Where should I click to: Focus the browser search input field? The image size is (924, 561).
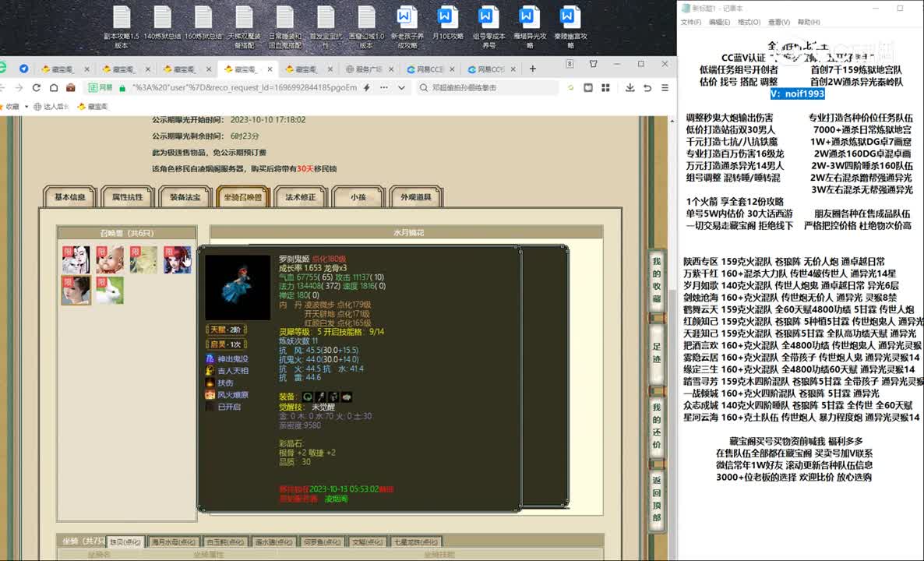489,88
